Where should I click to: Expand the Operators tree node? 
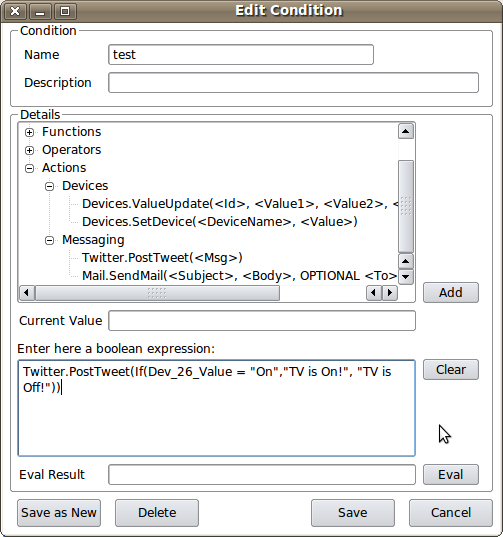[29, 150]
